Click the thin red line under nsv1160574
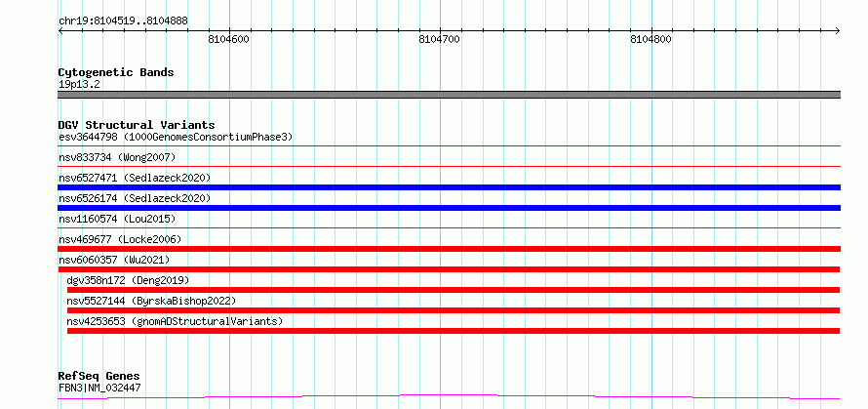868x409 pixels. pyautogui.click(x=449, y=227)
